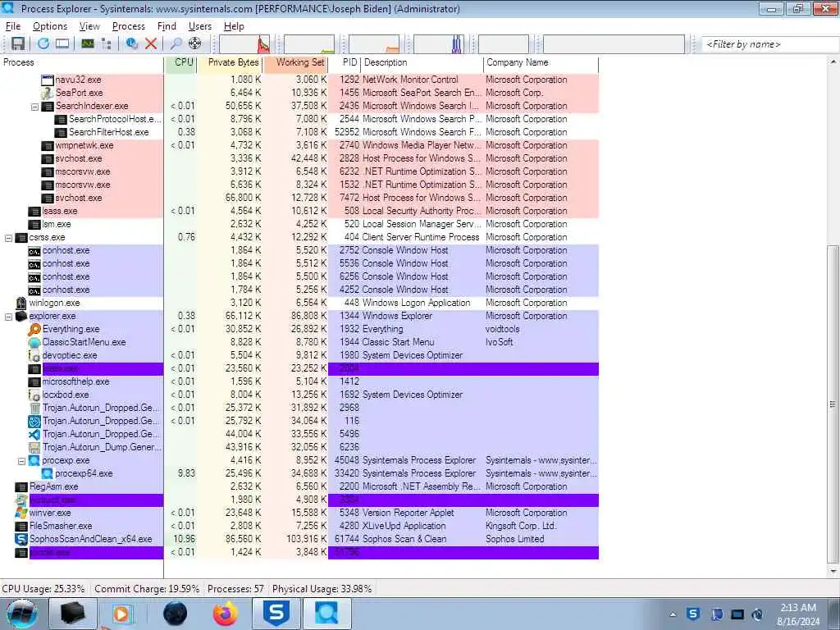The image size is (840, 630).
Task: Open the View menu
Action: click(89, 26)
